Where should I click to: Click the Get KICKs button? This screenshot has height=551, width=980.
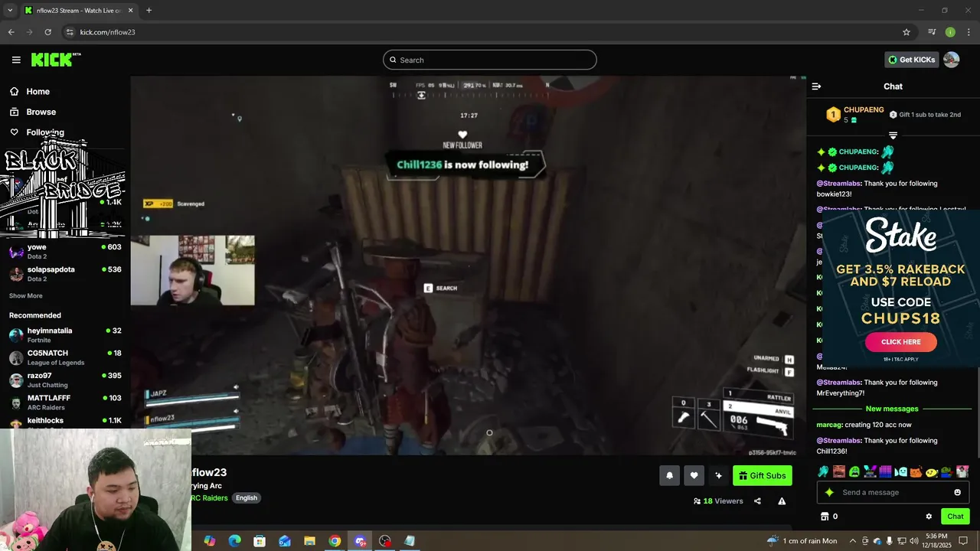[911, 60]
